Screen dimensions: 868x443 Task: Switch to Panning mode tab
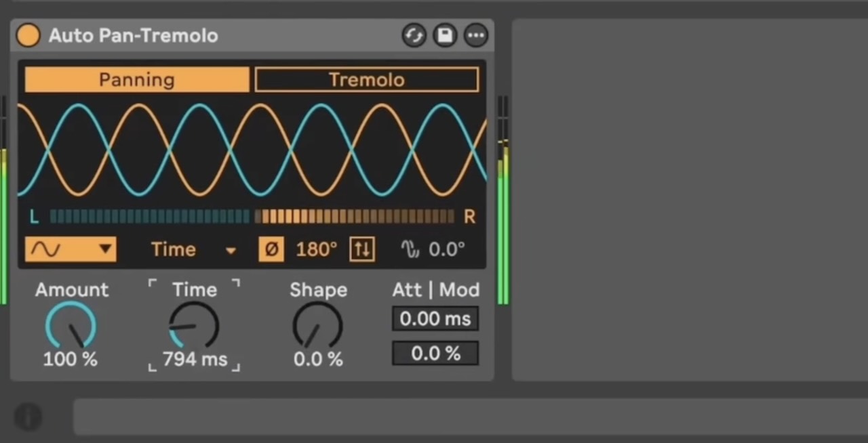point(137,80)
